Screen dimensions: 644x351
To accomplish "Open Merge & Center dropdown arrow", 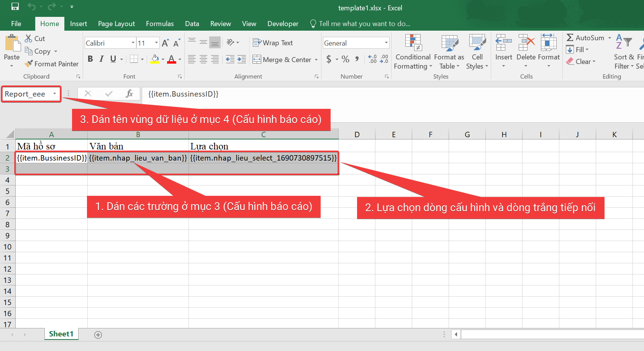I will click(316, 60).
